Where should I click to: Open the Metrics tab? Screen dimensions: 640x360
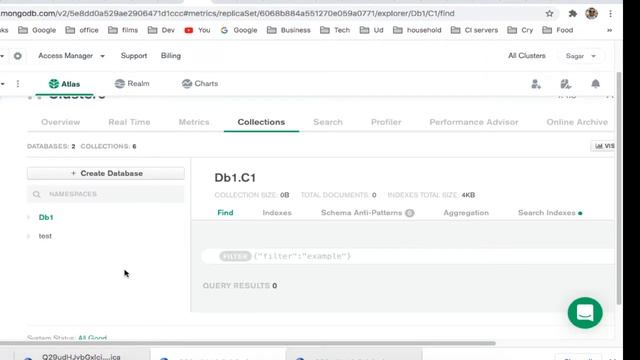point(194,122)
